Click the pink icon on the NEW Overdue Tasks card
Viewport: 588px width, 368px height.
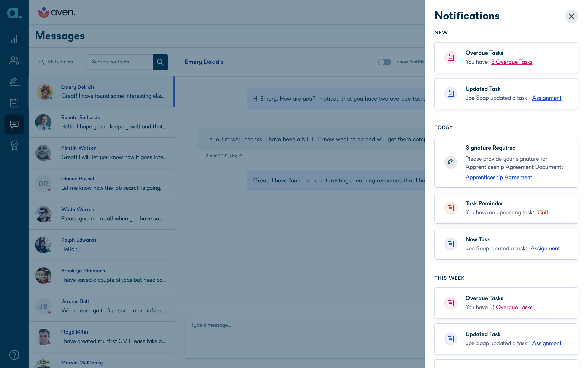click(451, 58)
